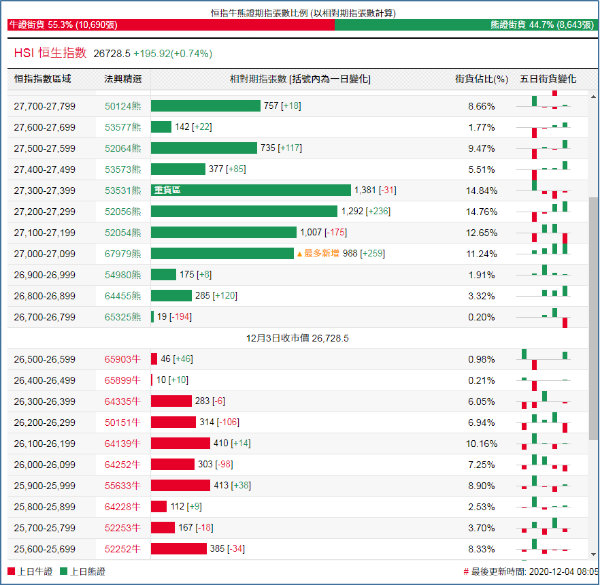600x585 pixels.
Task: Click the five-day chart for 27,000-27,099
Action: click(543, 249)
